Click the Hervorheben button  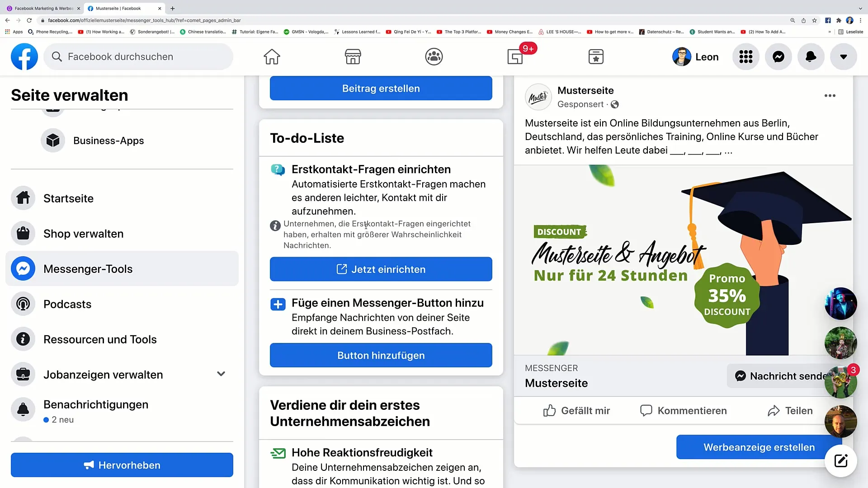122,465
